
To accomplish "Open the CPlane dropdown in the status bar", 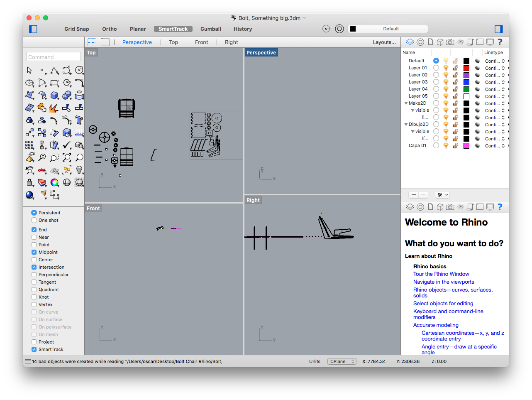I will click(x=342, y=361).
